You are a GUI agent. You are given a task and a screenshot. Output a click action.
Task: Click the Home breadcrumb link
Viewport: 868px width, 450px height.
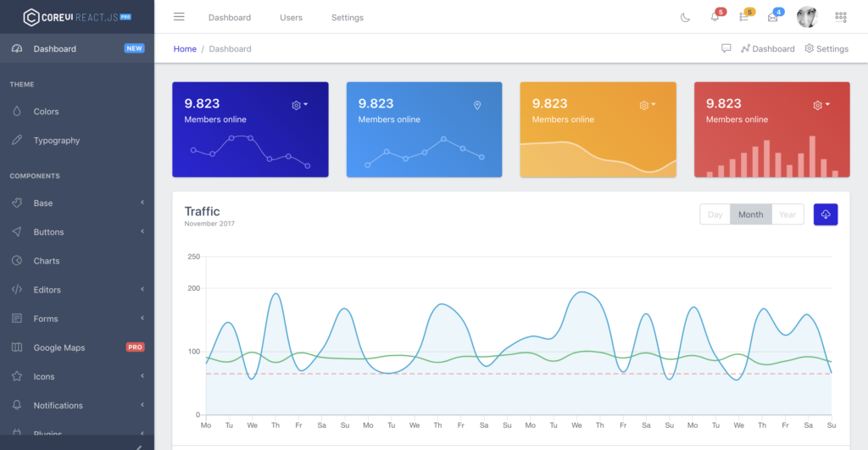point(185,49)
